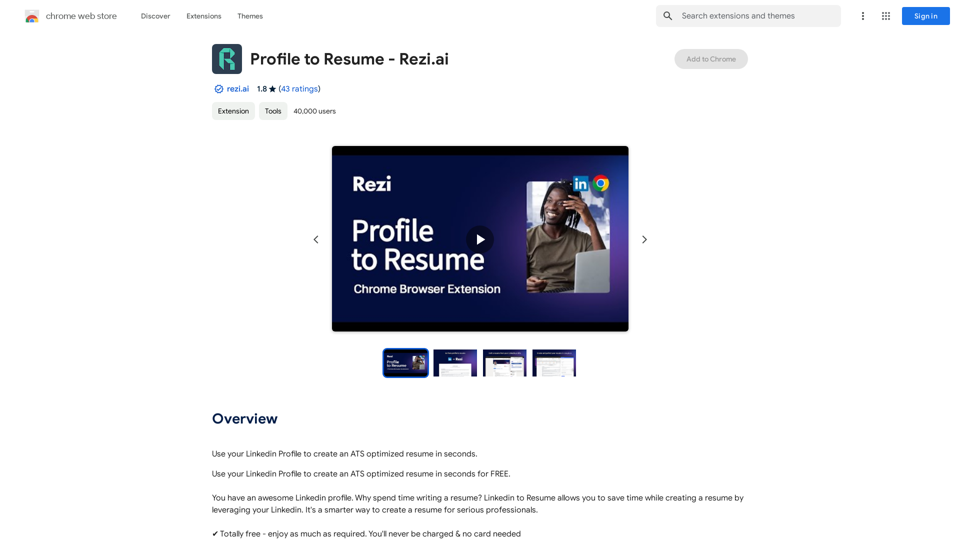Click the Sign in button

click(925, 16)
